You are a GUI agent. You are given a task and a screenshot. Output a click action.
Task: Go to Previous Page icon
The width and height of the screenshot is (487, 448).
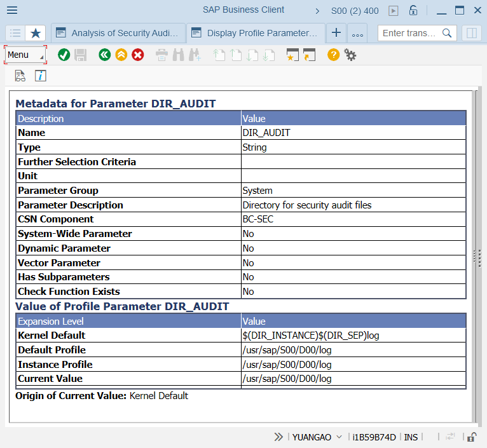point(236,55)
